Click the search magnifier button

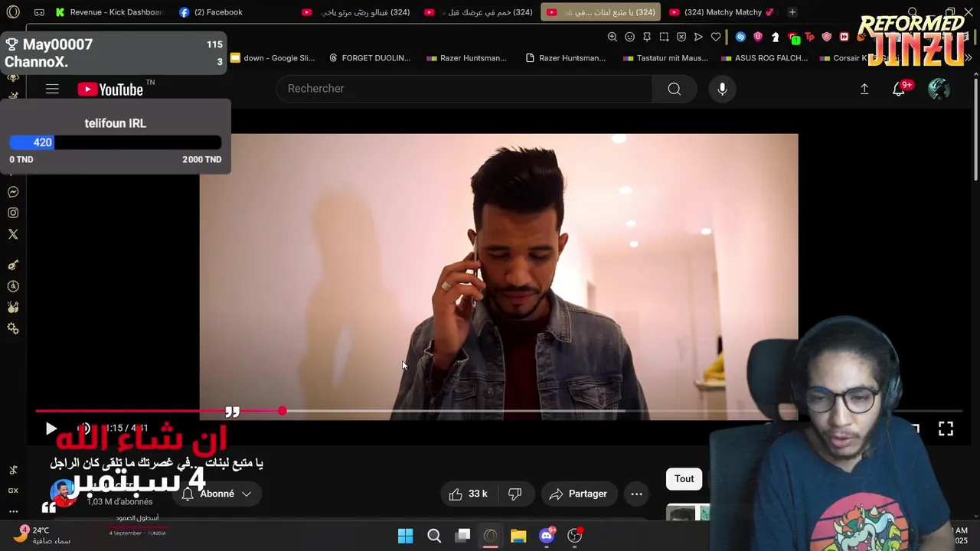pos(674,89)
